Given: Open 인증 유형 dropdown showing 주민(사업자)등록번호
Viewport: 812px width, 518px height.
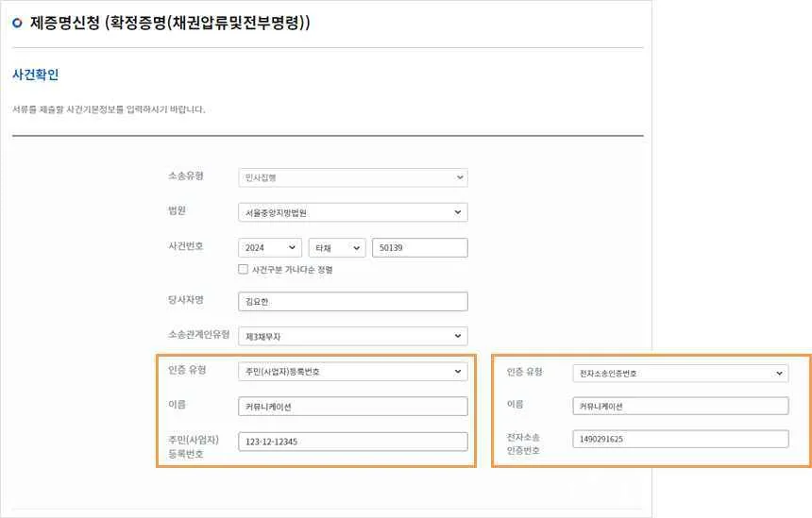Looking at the screenshot, I should click(x=353, y=372).
